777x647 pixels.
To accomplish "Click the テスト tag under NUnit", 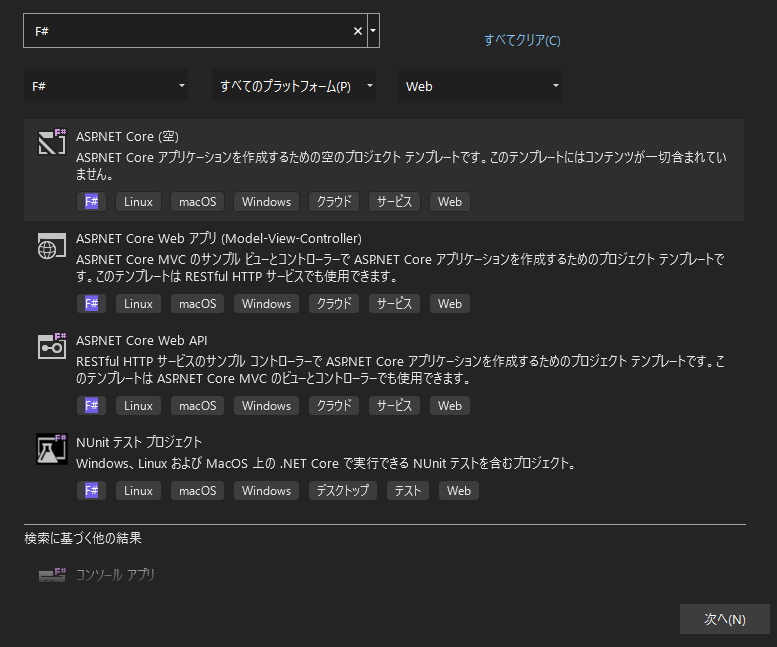I will click(x=407, y=491).
